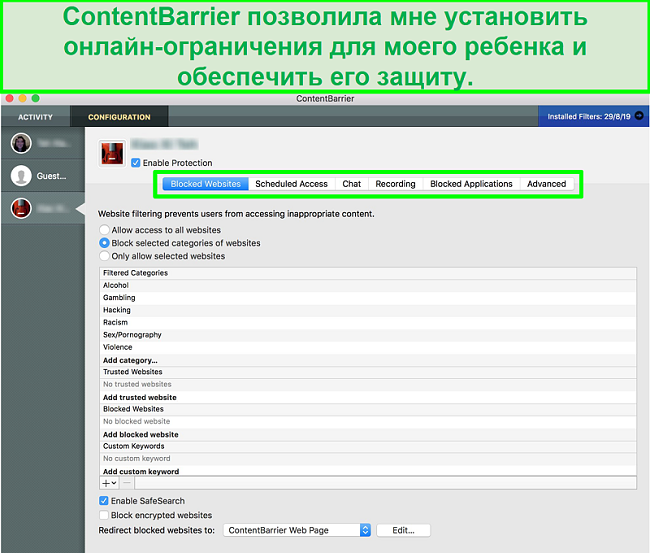This screenshot has width=650, height=553.
Task: Click the plus add button below list
Action: (x=109, y=483)
